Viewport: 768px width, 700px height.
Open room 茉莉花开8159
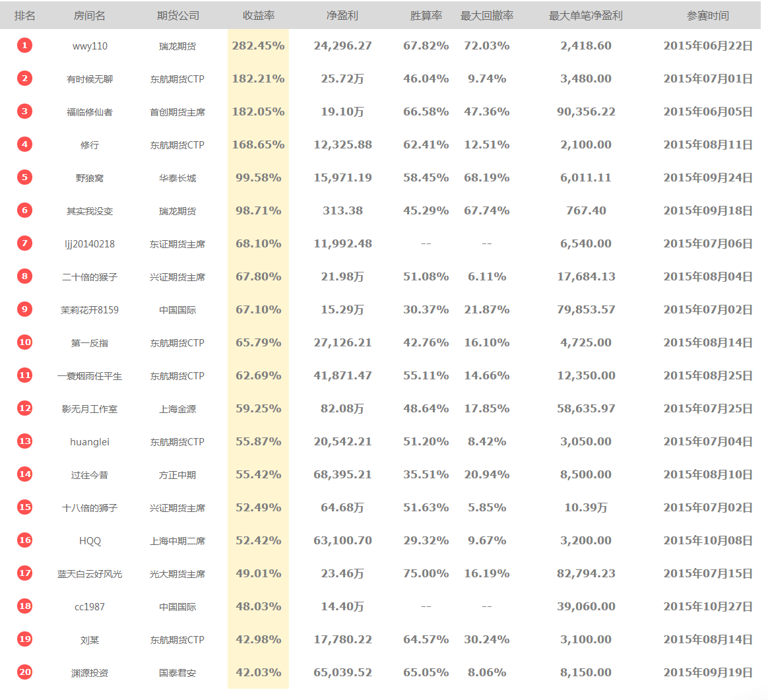pos(90,310)
